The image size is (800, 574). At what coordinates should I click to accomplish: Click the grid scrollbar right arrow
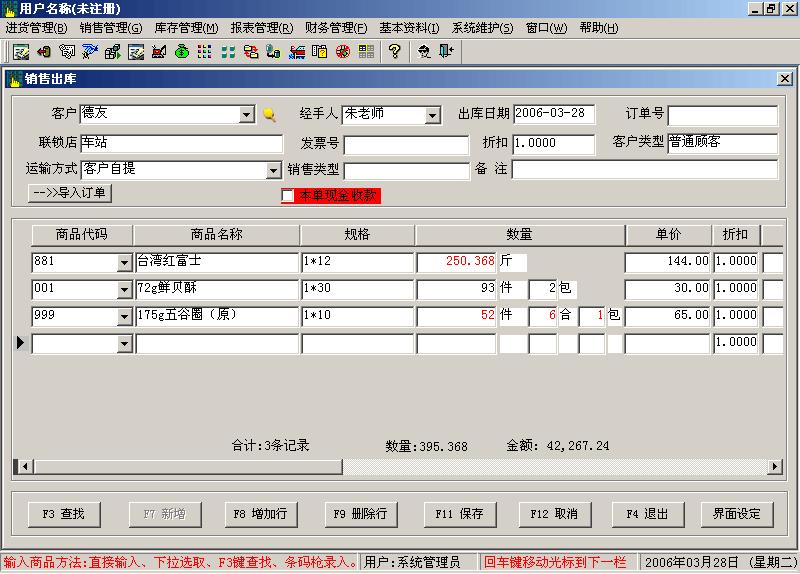775,466
